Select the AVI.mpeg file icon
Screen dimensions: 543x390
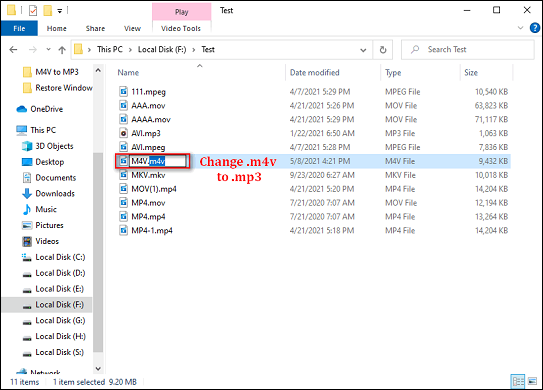[x=123, y=147]
